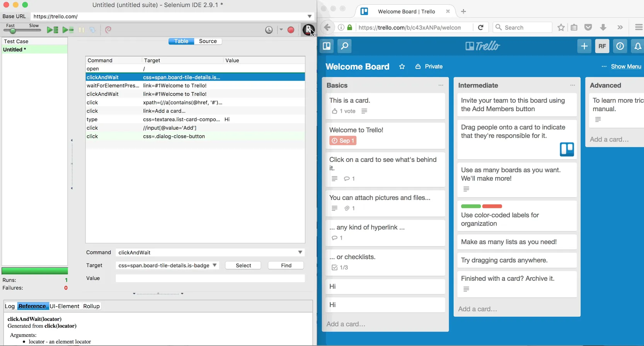Open the Log tab in the bottom panel
The height and width of the screenshot is (346, 644).
pyautogui.click(x=10, y=306)
